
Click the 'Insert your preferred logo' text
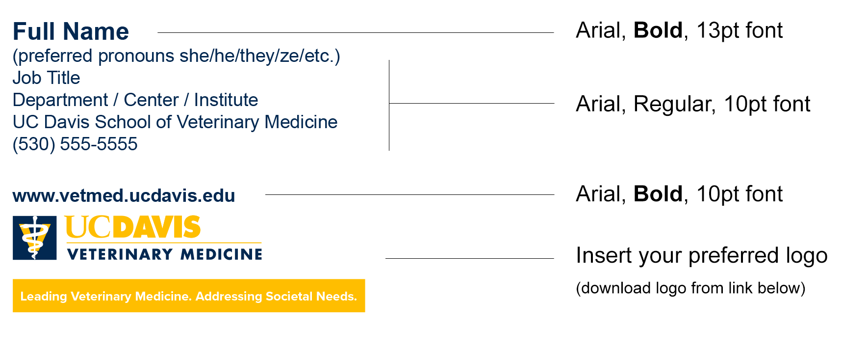[x=701, y=255]
